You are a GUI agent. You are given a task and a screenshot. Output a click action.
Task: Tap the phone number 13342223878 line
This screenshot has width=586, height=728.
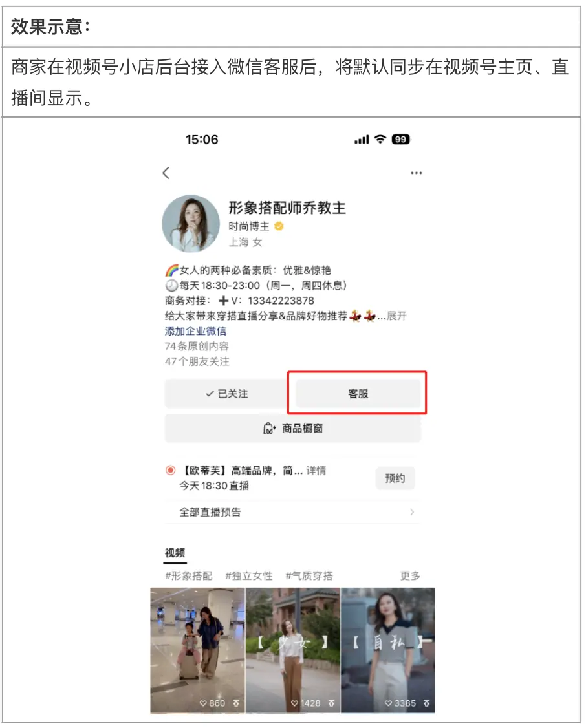click(x=239, y=301)
